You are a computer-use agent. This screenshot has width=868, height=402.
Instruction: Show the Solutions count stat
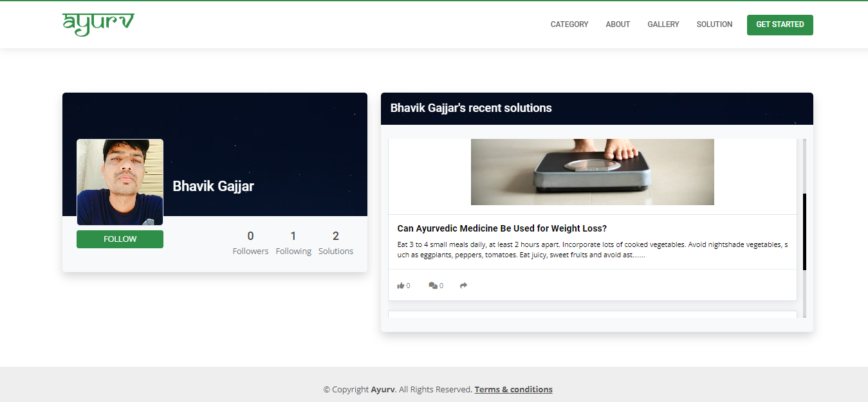click(x=336, y=243)
